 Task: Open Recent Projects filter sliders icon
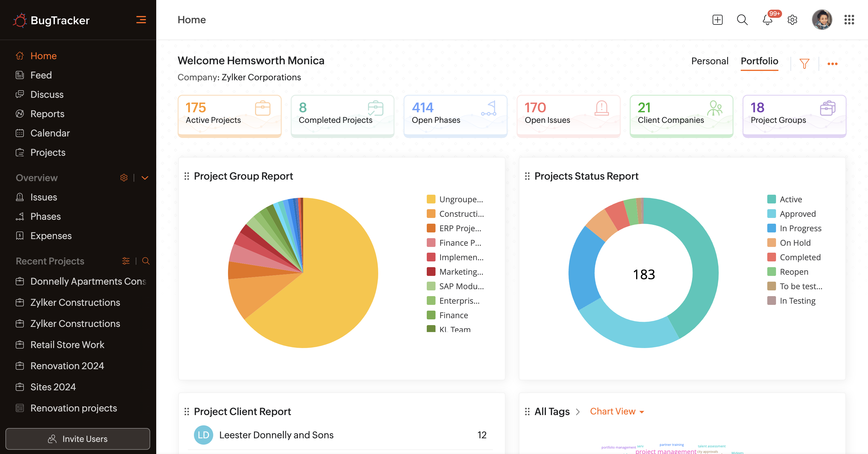(x=126, y=261)
